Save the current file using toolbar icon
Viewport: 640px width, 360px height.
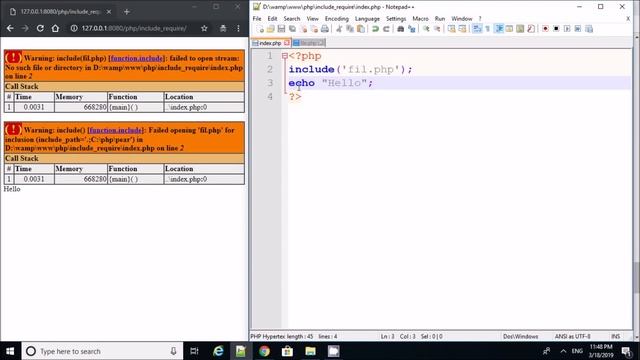pos(282,29)
